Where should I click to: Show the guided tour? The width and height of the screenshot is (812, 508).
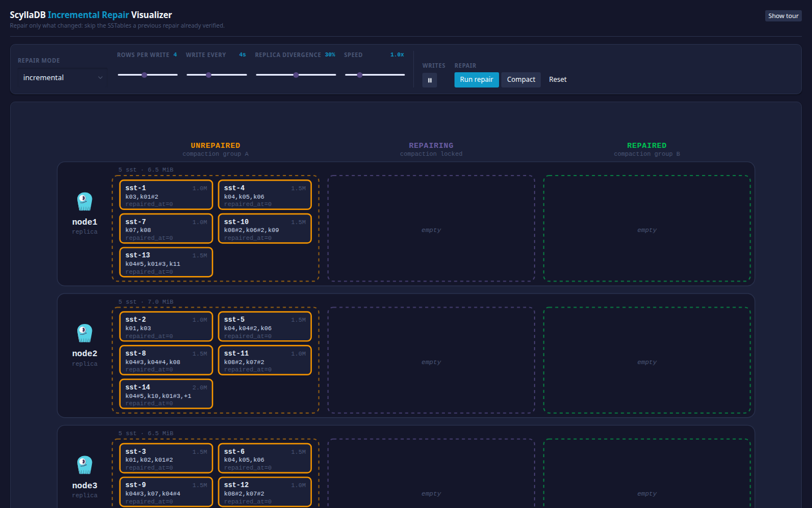783,16
